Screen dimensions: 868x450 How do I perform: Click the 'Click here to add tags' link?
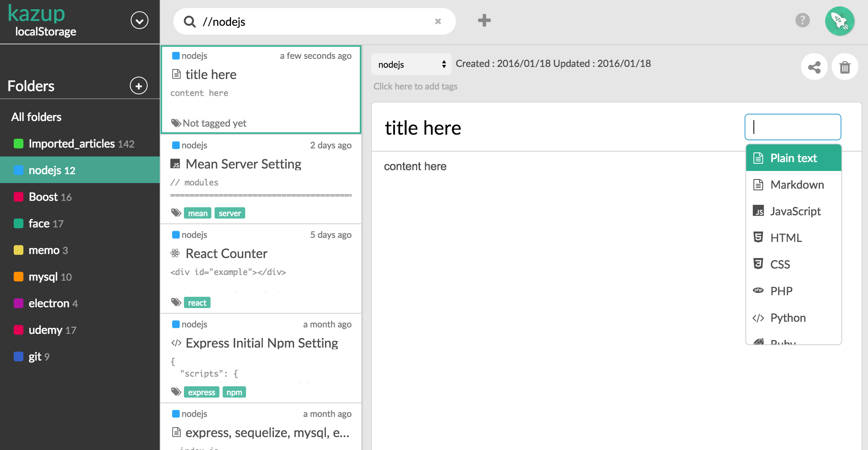(415, 86)
